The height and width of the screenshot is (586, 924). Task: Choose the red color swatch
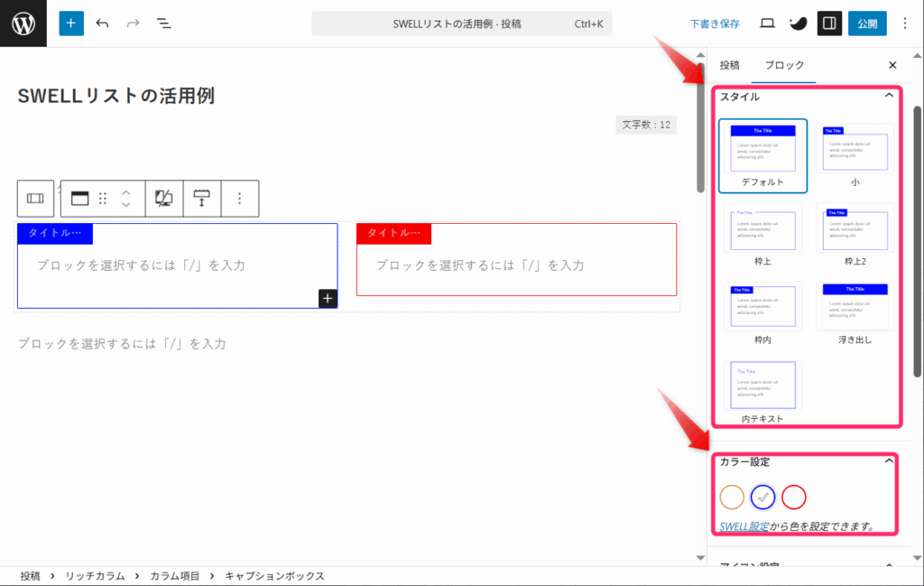click(x=794, y=497)
